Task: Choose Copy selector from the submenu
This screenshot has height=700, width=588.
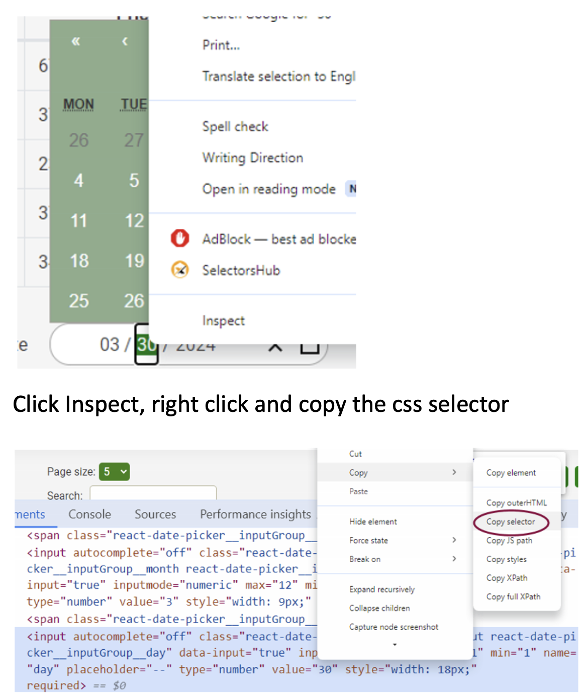Action: tap(510, 521)
